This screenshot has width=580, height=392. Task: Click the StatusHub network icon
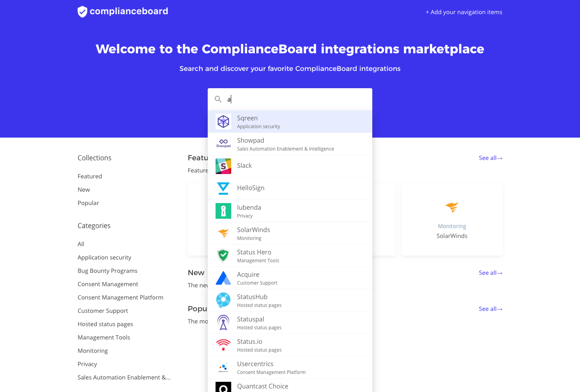click(223, 300)
